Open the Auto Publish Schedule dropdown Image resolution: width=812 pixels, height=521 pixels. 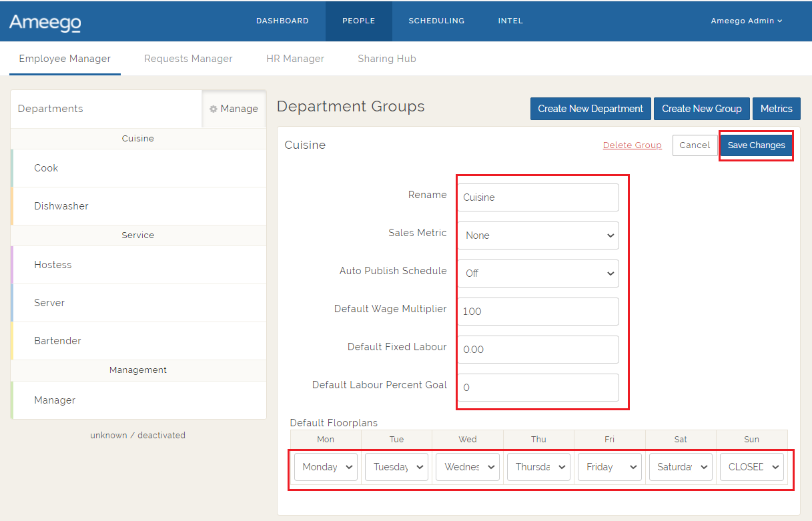point(538,274)
